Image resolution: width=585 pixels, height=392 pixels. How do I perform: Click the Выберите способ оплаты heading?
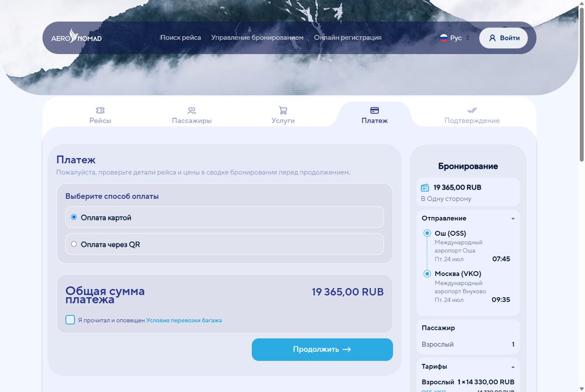(x=112, y=196)
